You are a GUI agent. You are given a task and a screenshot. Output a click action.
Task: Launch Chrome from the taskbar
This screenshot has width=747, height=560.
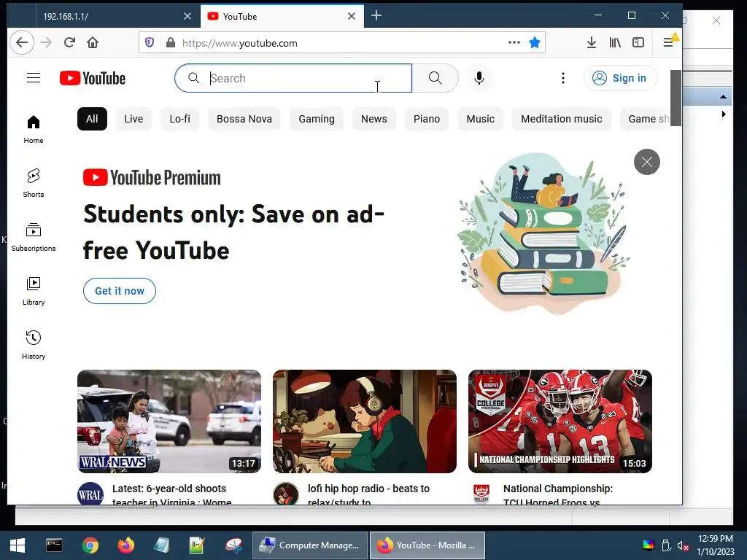coord(90,545)
